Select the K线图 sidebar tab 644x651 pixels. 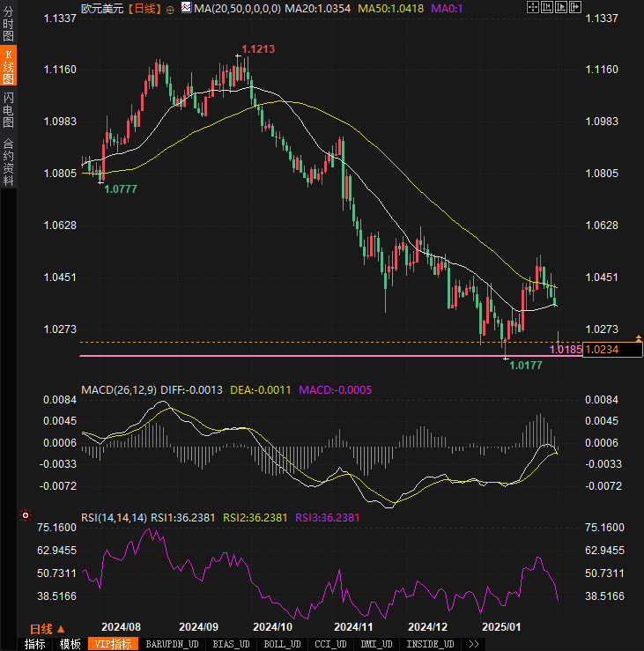click(8, 67)
